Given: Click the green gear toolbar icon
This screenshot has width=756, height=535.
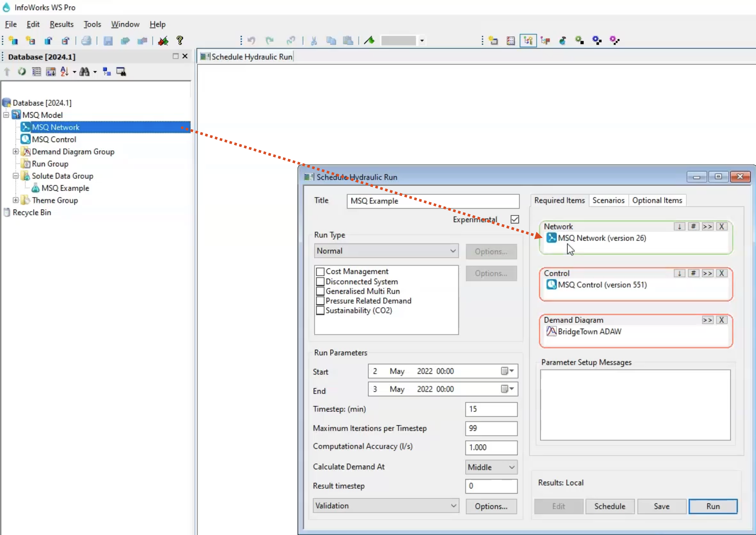Looking at the screenshot, I should point(580,40).
